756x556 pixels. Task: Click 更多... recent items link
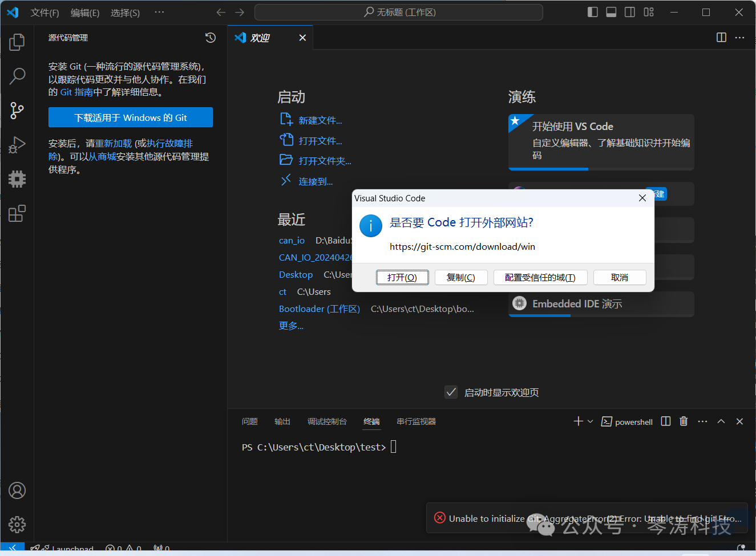click(x=291, y=326)
